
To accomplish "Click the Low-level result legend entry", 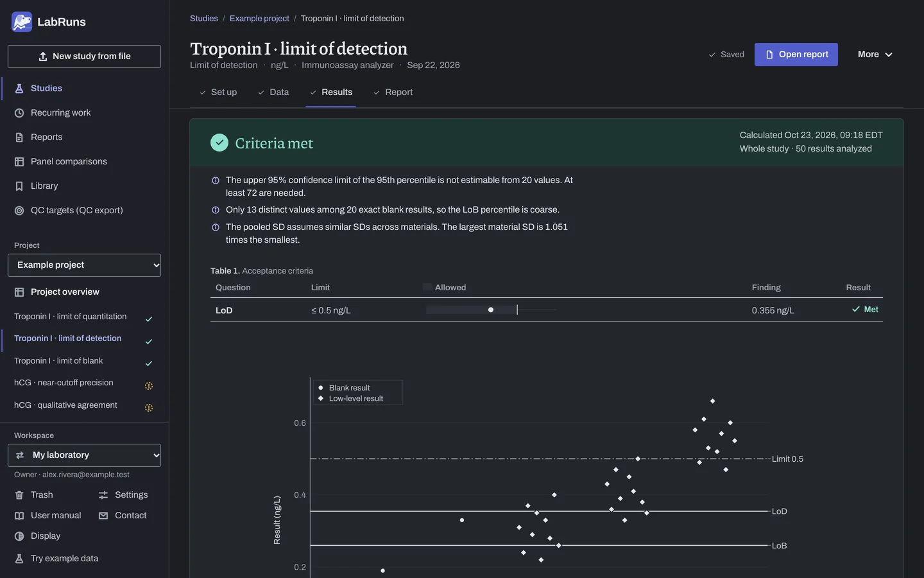I will click(350, 399).
